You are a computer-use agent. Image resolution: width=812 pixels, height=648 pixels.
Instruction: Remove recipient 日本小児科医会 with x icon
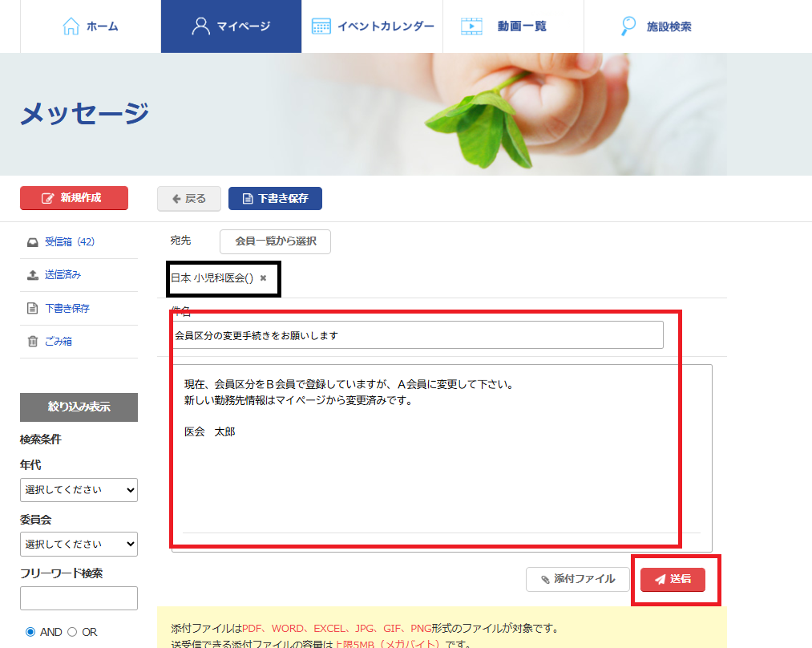(x=263, y=278)
